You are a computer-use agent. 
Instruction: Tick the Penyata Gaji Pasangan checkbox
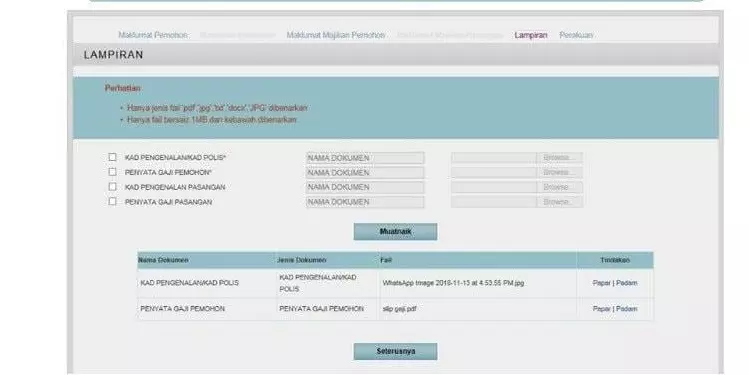pos(112,202)
